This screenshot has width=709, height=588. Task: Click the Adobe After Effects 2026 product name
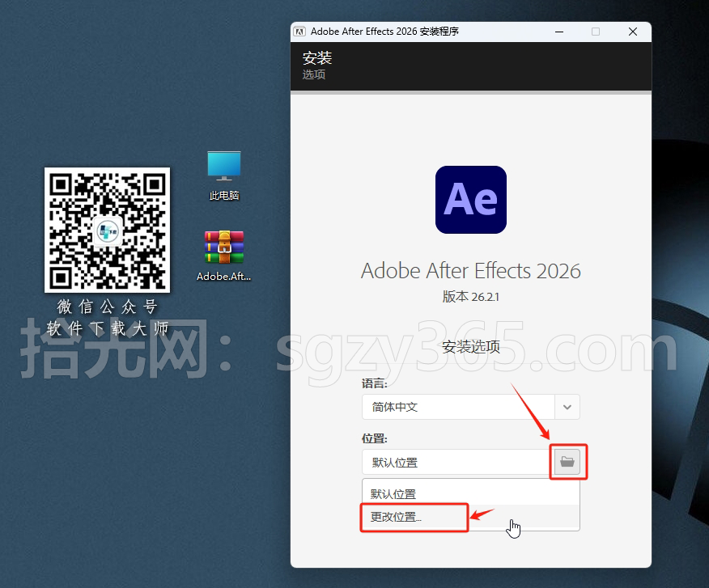471,271
